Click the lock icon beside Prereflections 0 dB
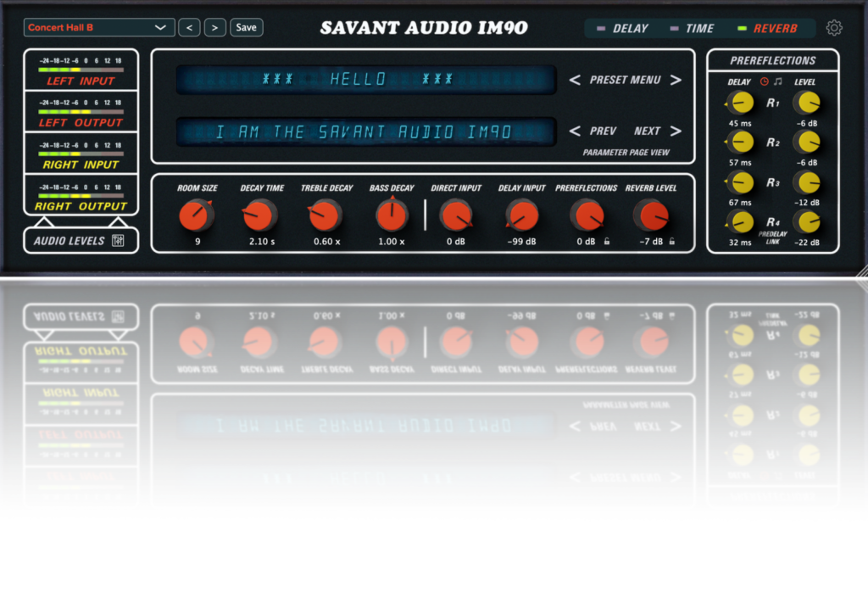This screenshot has height=592, width=868. pyautogui.click(x=606, y=242)
